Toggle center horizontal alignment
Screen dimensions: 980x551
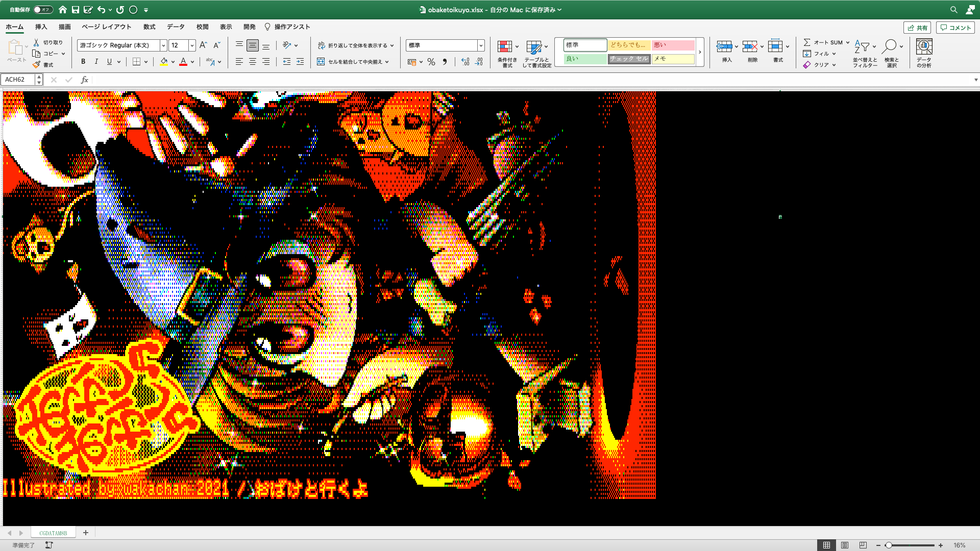253,62
